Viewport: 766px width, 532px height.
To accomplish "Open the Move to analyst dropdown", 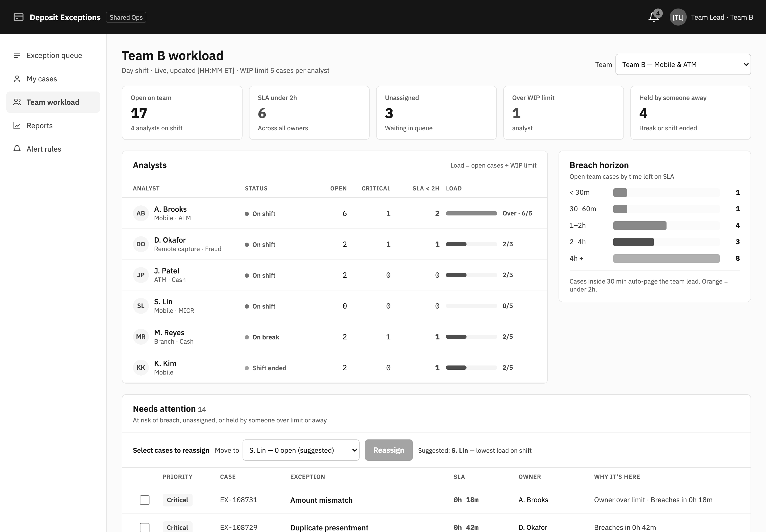I will click(x=301, y=450).
